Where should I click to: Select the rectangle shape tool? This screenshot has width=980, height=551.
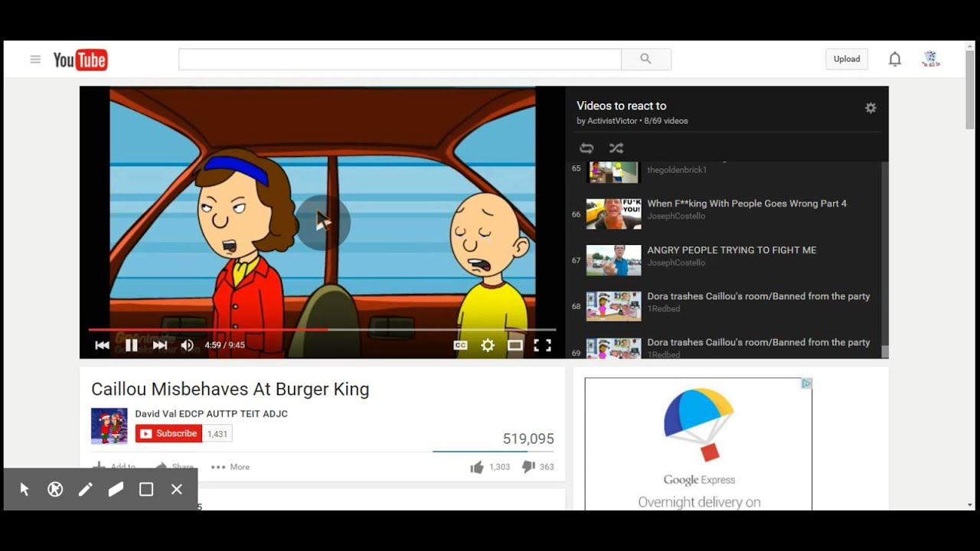click(146, 489)
